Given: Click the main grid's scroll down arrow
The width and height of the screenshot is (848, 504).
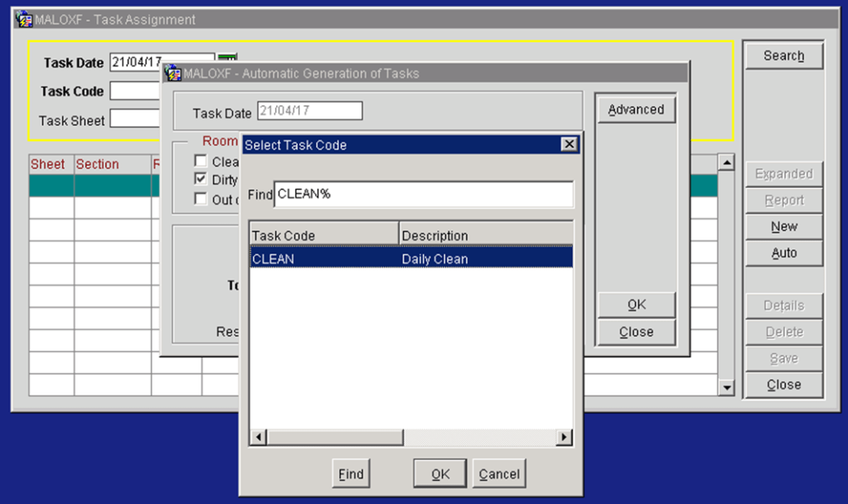Looking at the screenshot, I should coord(726,387).
